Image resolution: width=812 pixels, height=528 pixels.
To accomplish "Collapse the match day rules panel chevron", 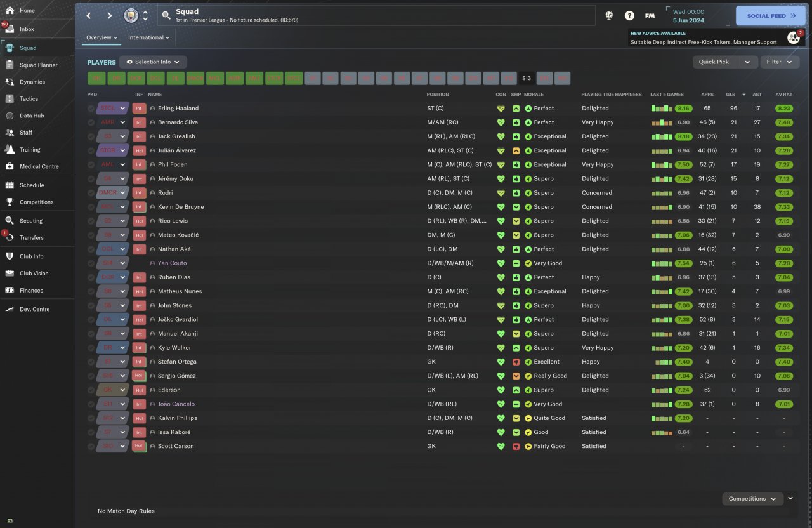I will 790,499.
